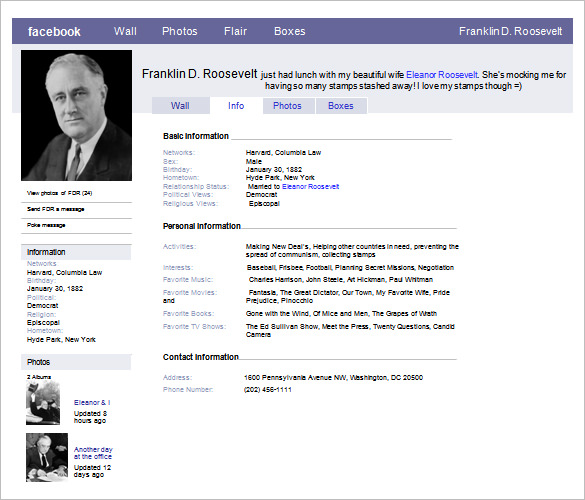Click the Interests list starting with Baseball
Image resolution: width=585 pixels, height=500 pixels.
click(x=350, y=268)
